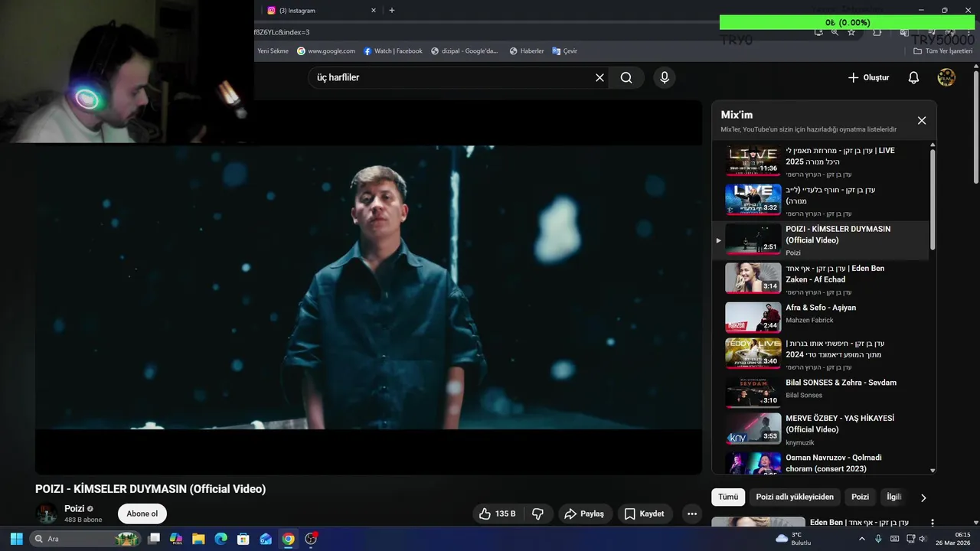Play Osman Navruzov - Qolmadi choram
Image resolution: width=980 pixels, height=551 pixels.
click(820, 463)
